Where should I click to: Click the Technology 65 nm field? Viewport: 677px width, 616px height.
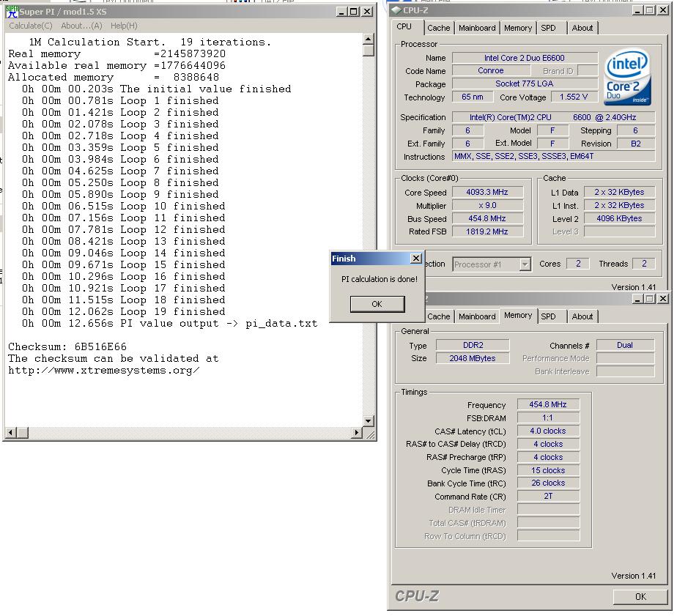click(x=473, y=97)
